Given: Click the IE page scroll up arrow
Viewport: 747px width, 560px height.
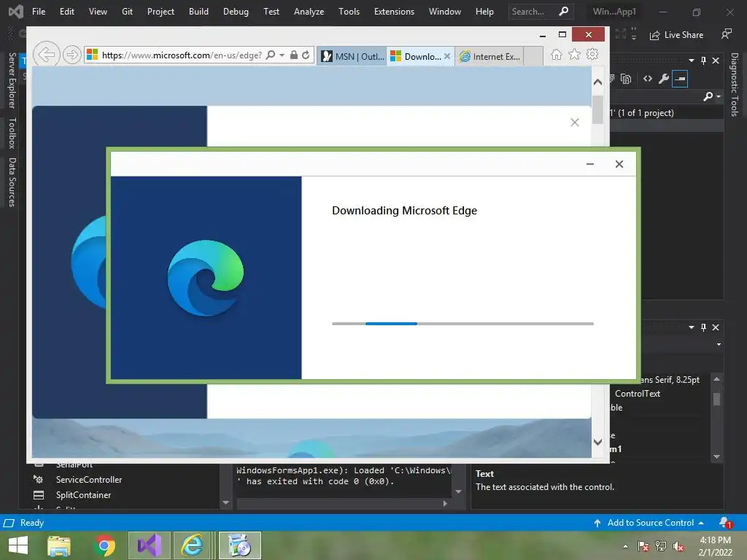Looking at the screenshot, I should (x=597, y=82).
